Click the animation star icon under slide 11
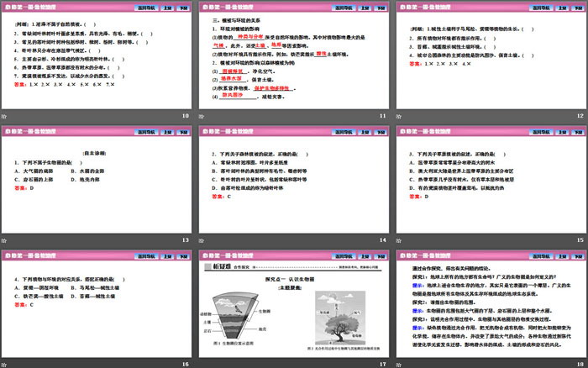This screenshot has height=368, width=588. pos(202,114)
